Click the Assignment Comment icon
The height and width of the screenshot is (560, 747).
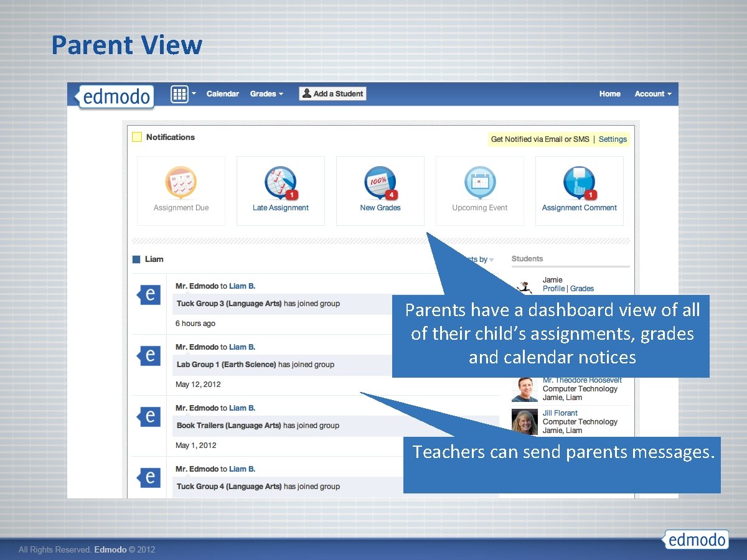click(578, 182)
